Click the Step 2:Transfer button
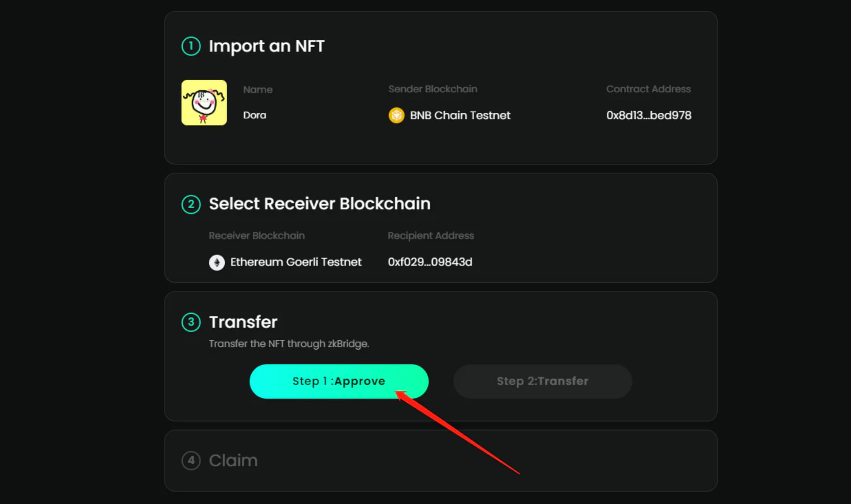The height and width of the screenshot is (504, 851). [542, 381]
